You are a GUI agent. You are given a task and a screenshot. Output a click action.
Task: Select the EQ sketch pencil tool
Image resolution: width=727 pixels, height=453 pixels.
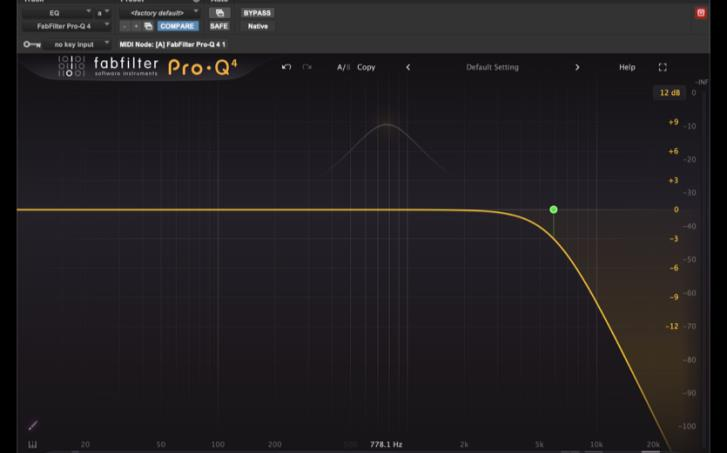coord(33,425)
